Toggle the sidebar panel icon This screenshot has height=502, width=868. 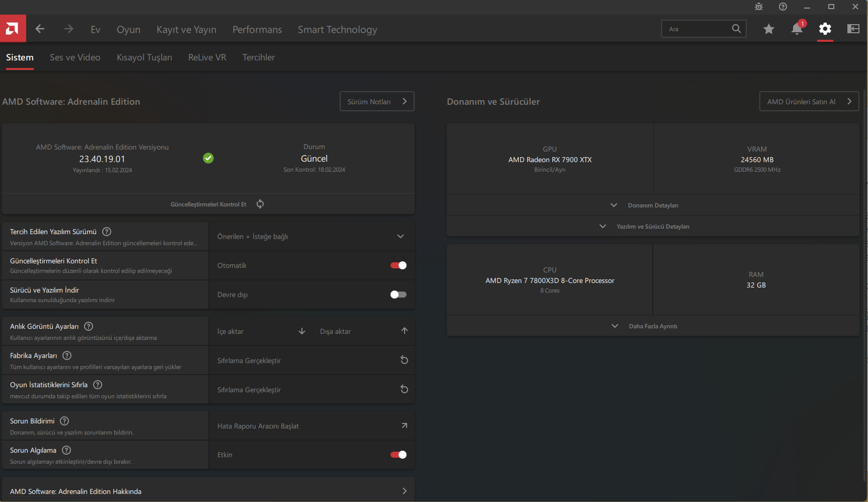pyautogui.click(x=853, y=29)
